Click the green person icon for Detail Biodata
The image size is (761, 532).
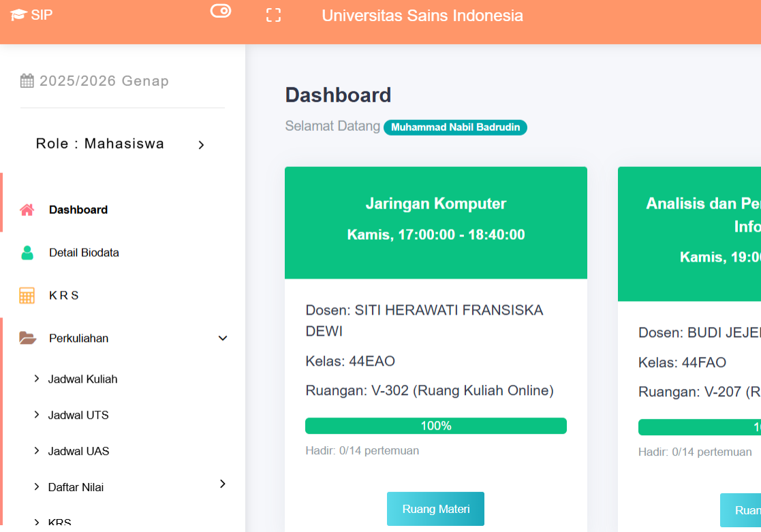coord(27,253)
